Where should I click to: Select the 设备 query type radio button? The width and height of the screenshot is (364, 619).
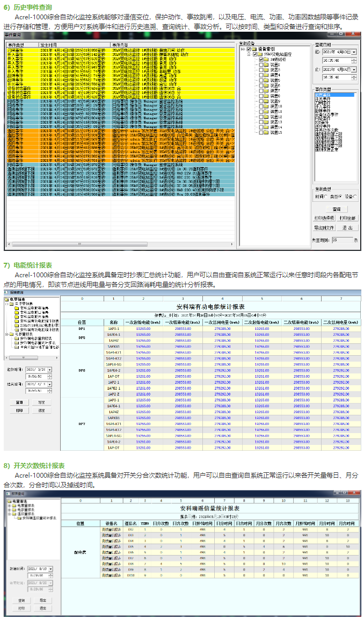click(x=355, y=197)
